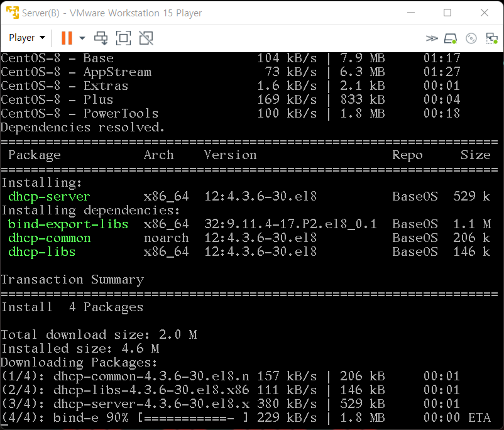
Task: Click the green 'bind-export-libs' package name
Action: point(68,224)
